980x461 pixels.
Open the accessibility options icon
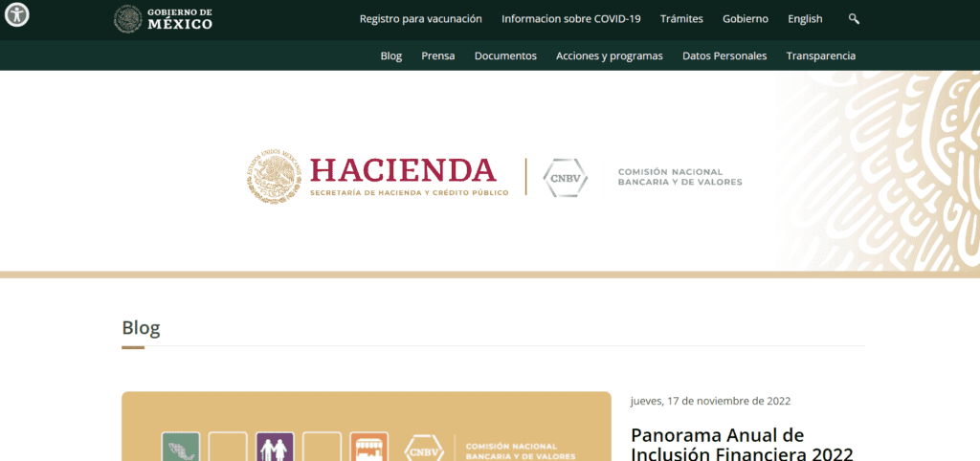click(x=17, y=15)
